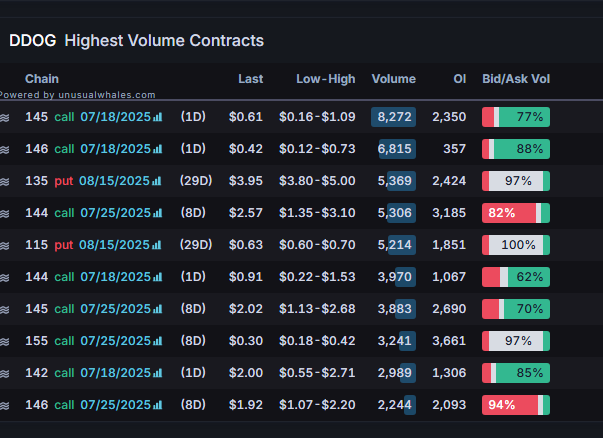Click the $1.07-$2.20 low-high range

(317, 405)
